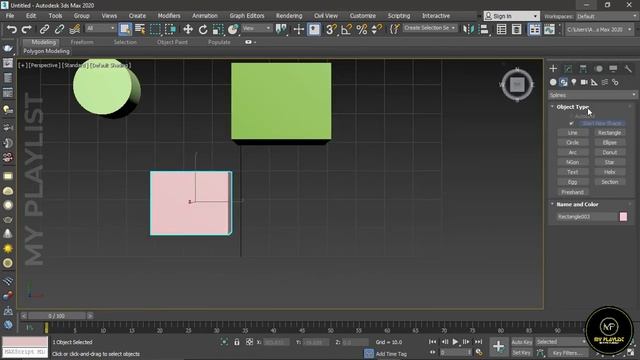Select the Scale tool
Image resolution: width=640 pixels, height=360 pixels.
(x=218, y=29)
